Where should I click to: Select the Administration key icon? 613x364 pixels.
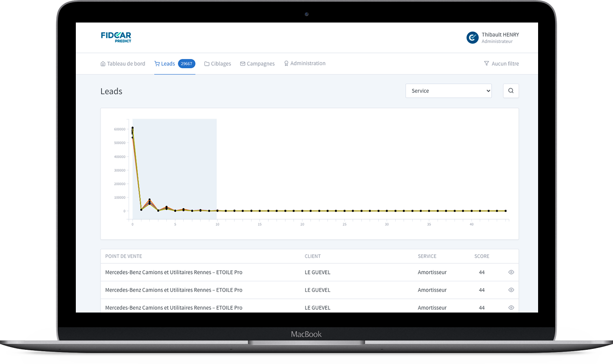pos(286,63)
